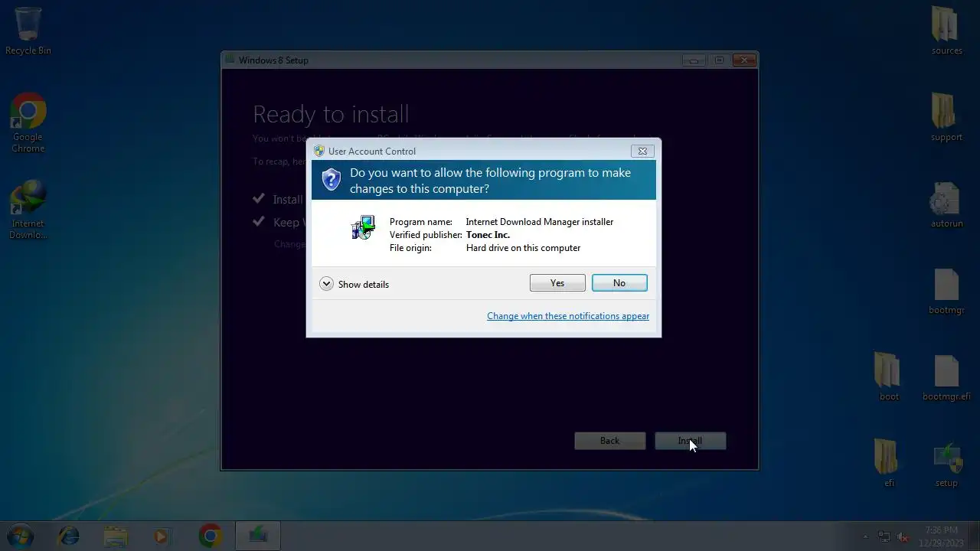Viewport: 980px width, 551px height.
Task: Close the User Account Control dialog
Action: point(642,151)
